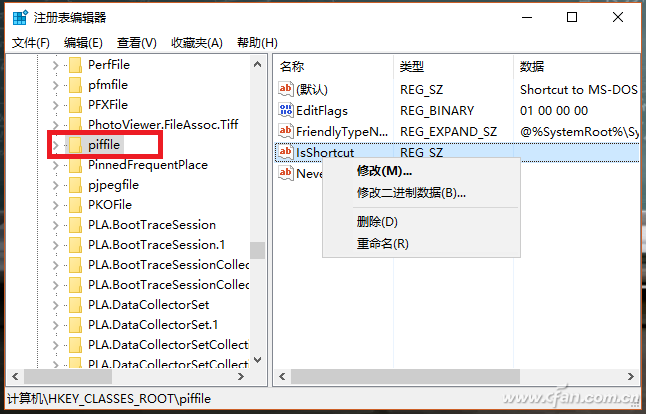Viewport: 646px width, 414px height.
Task: Click the string icon of FriendlyTypeN... value
Action: (286, 131)
